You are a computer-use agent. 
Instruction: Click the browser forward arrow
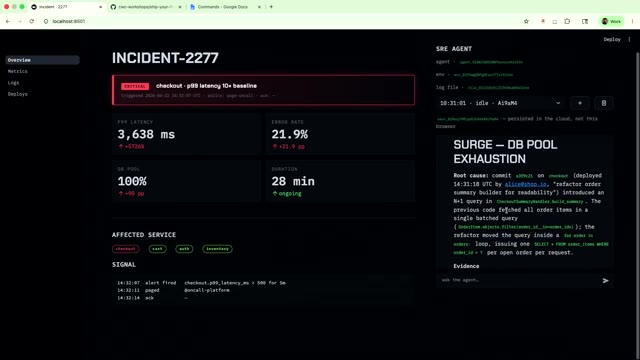pos(20,21)
